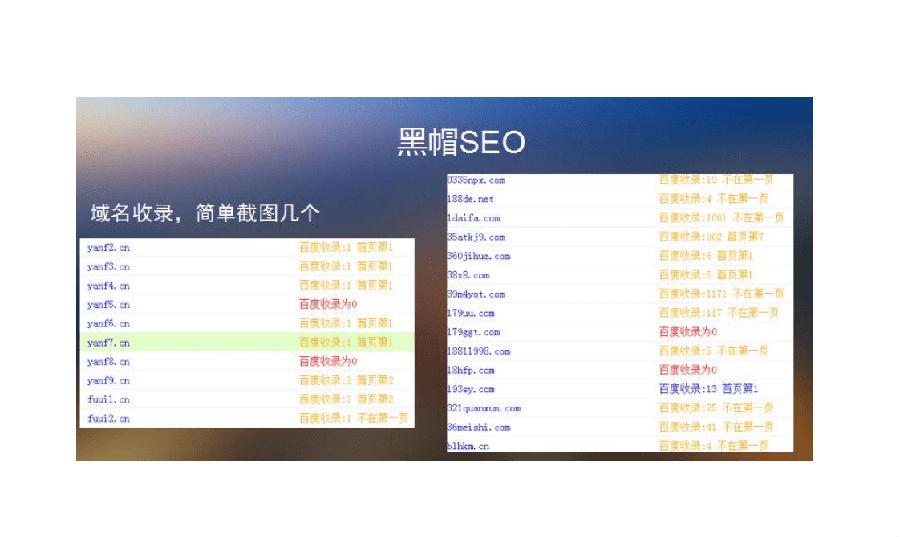Open the 360jihua.com domain link
900x537 pixels.
pos(478,256)
